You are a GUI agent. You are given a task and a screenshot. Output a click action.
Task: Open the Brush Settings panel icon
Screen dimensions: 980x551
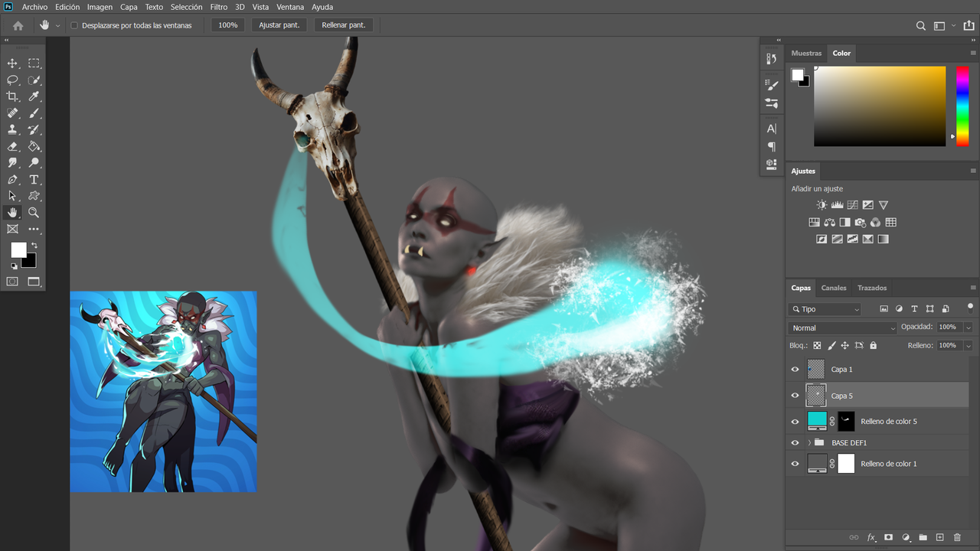pyautogui.click(x=771, y=86)
